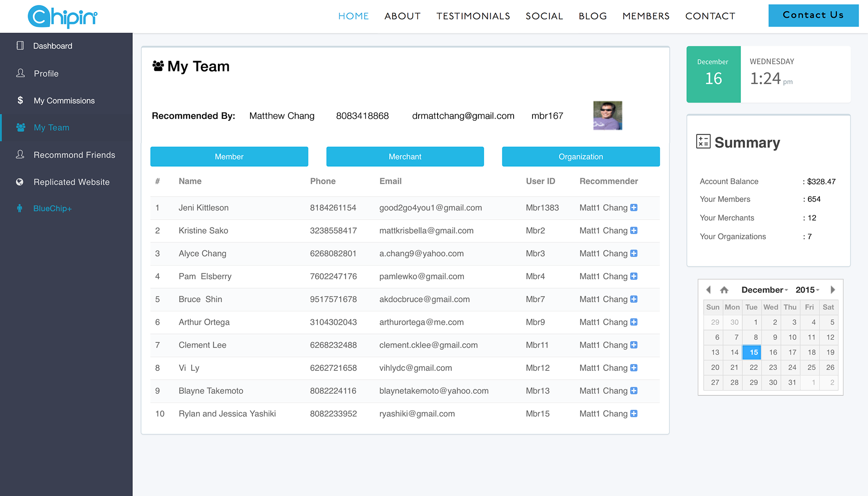Open TESTIMONIALS in the top navigation
868x496 pixels.
point(473,16)
